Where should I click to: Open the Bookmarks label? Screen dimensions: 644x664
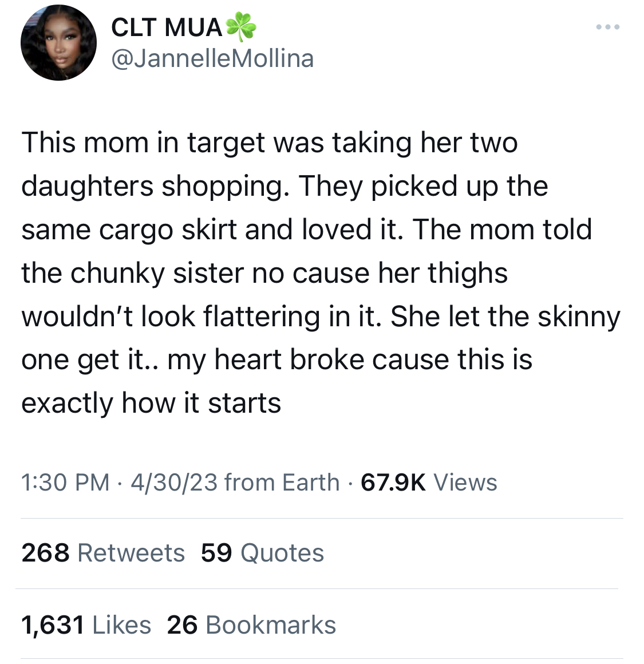(x=271, y=625)
